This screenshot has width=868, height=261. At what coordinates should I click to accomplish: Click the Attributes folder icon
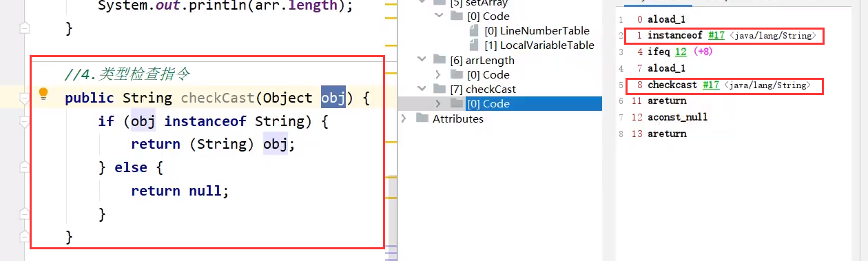pos(423,118)
